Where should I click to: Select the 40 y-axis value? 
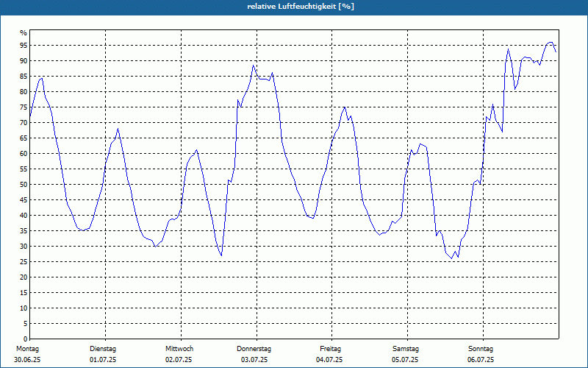pyautogui.click(x=24, y=216)
